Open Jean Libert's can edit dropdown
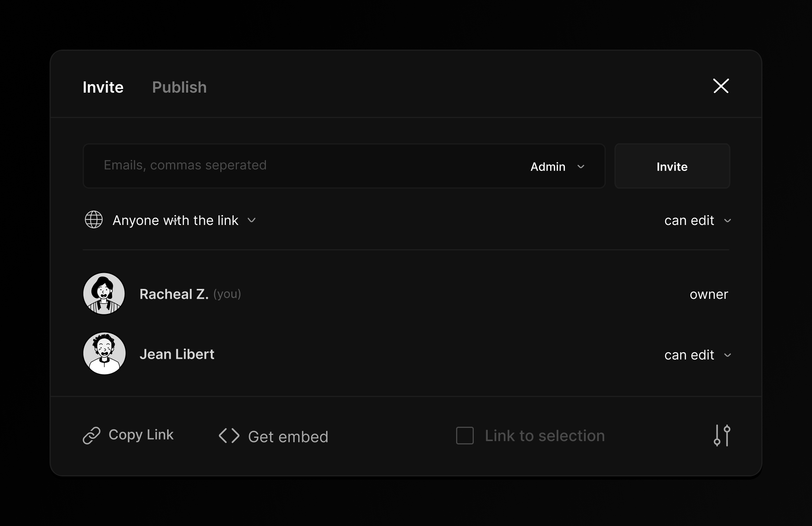This screenshot has height=526, width=812. pyautogui.click(x=697, y=355)
